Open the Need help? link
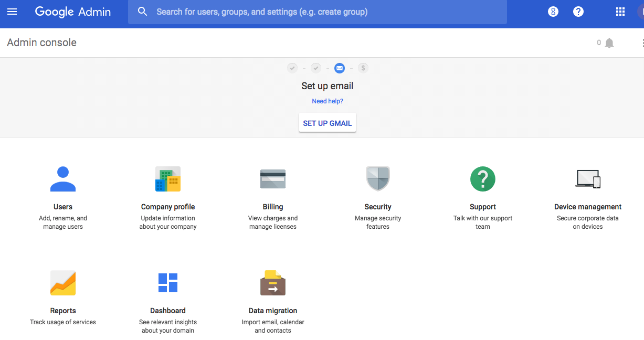Image resolution: width=644 pixels, height=340 pixels. point(328,101)
